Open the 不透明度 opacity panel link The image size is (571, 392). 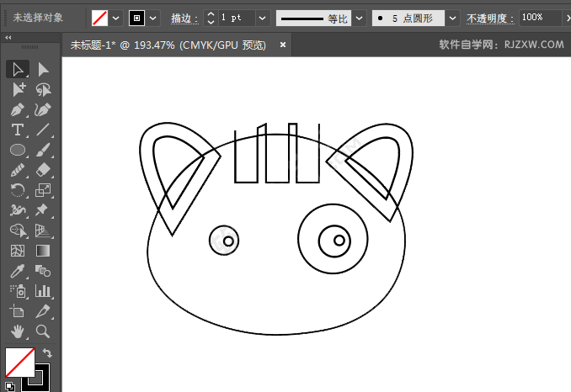(489, 17)
